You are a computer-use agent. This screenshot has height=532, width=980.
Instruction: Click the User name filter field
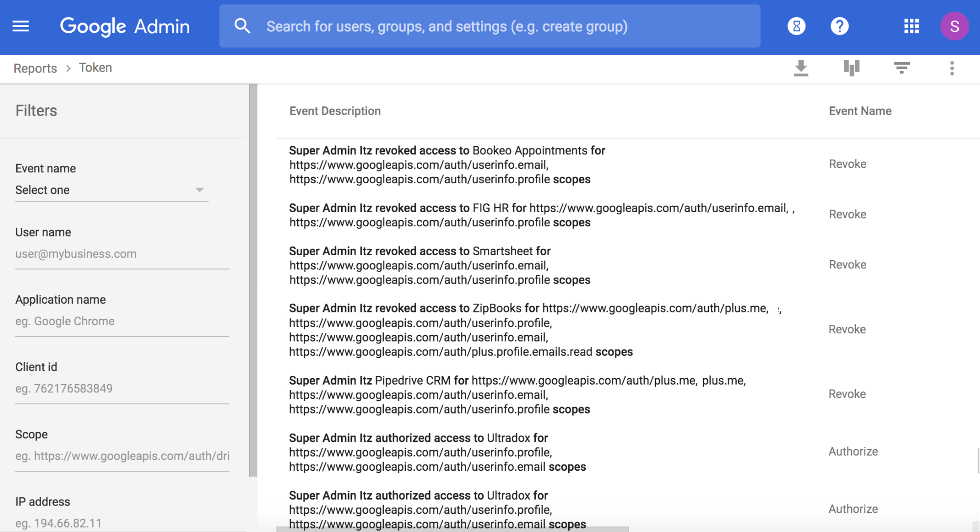tap(122, 254)
